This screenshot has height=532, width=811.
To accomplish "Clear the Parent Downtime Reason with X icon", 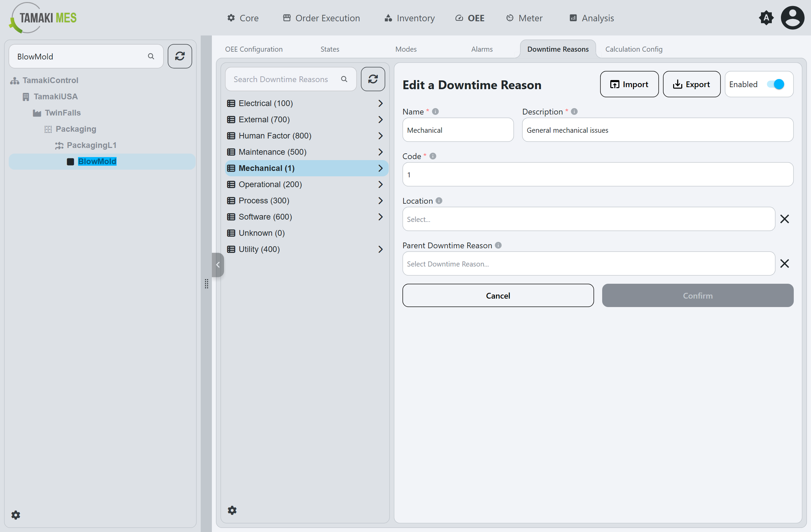I will point(784,263).
